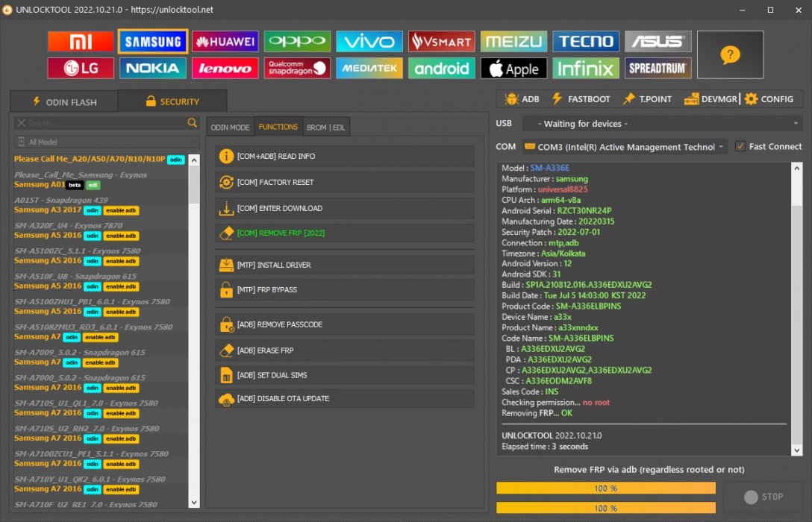Image resolution: width=812 pixels, height=522 pixels.
Task: Choose the Mediatek brand tile
Action: click(x=369, y=69)
